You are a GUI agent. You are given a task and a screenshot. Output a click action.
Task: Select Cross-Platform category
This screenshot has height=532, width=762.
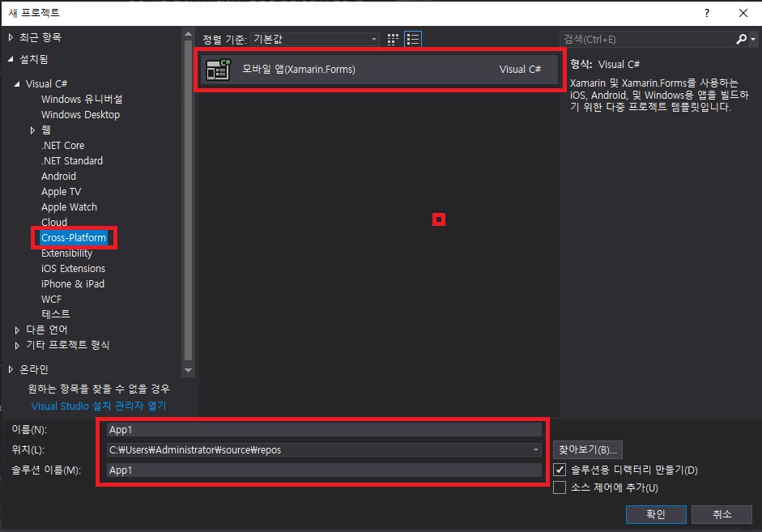(74, 237)
